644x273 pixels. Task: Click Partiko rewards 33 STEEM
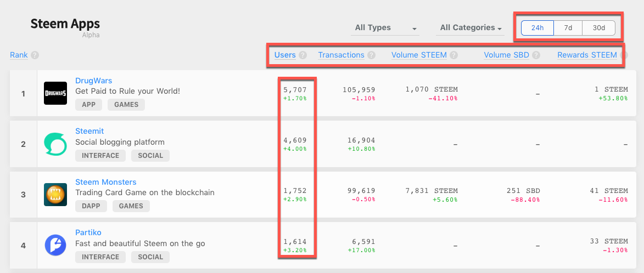pyautogui.click(x=609, y=241)
